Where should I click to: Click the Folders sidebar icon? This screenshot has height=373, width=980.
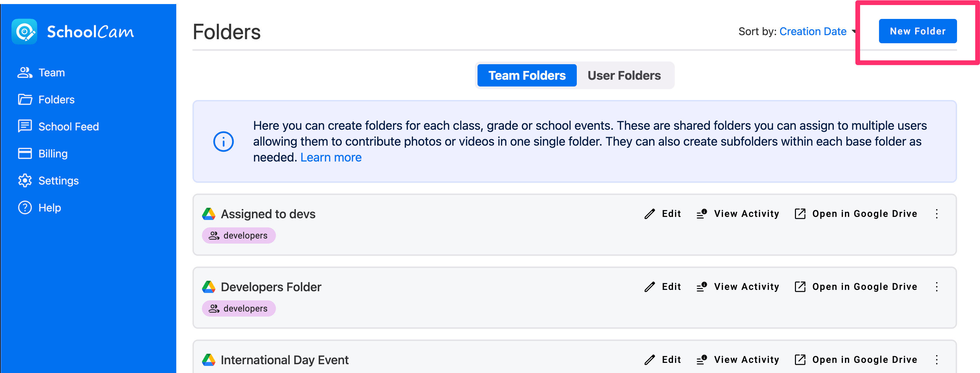click(x=25, y=100)
